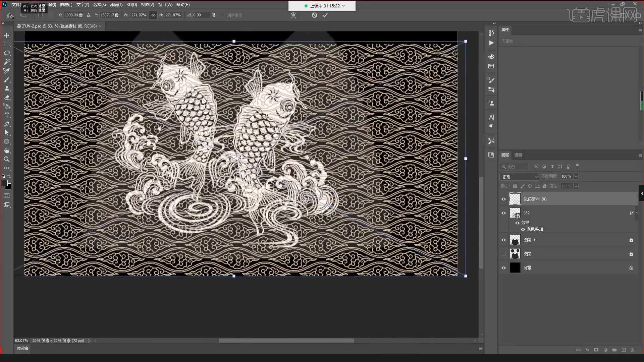Screen dimensions: 644x362
Task: Select the Hand tool
Action: [7, 150]
